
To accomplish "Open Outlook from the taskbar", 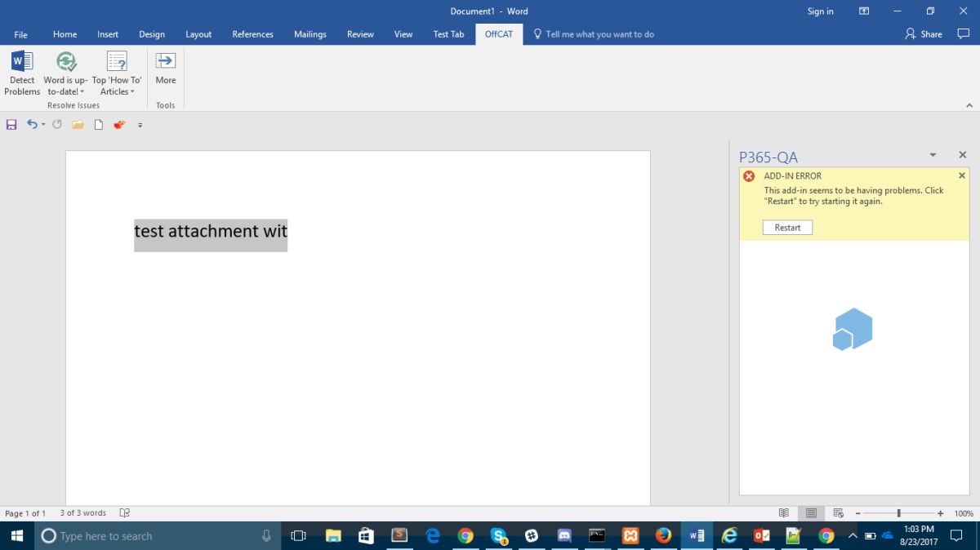I will [x=762, y=536].
